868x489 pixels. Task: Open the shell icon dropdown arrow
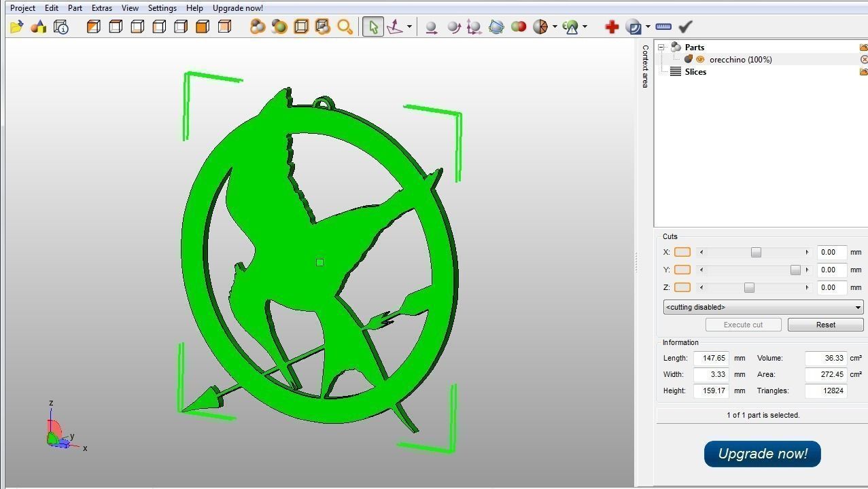click(648, 26)
